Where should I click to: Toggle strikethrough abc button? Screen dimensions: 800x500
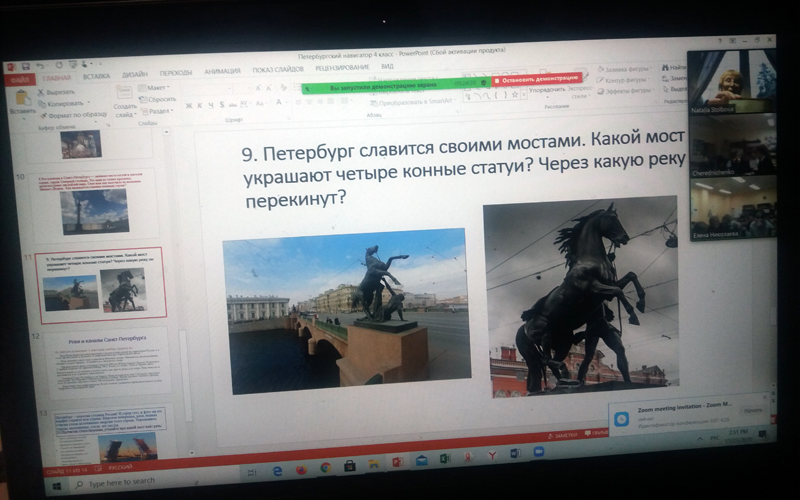tap(233, 104)
